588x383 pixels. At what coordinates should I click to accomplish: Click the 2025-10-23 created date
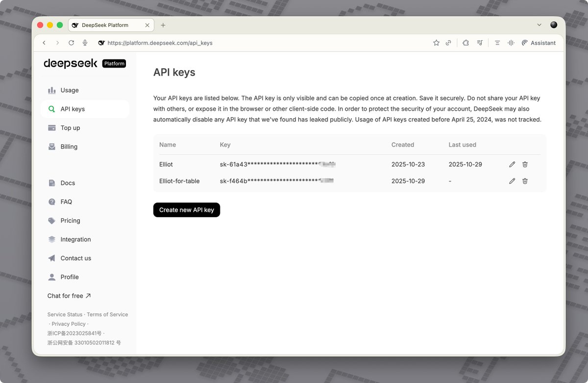point(408,164)
